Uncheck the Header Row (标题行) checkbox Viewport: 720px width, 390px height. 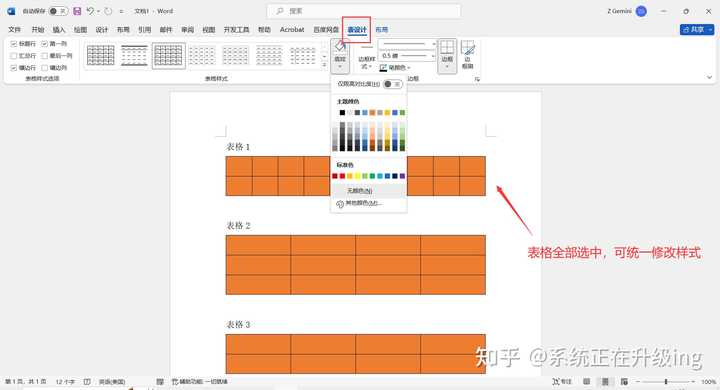coord(14,44)
